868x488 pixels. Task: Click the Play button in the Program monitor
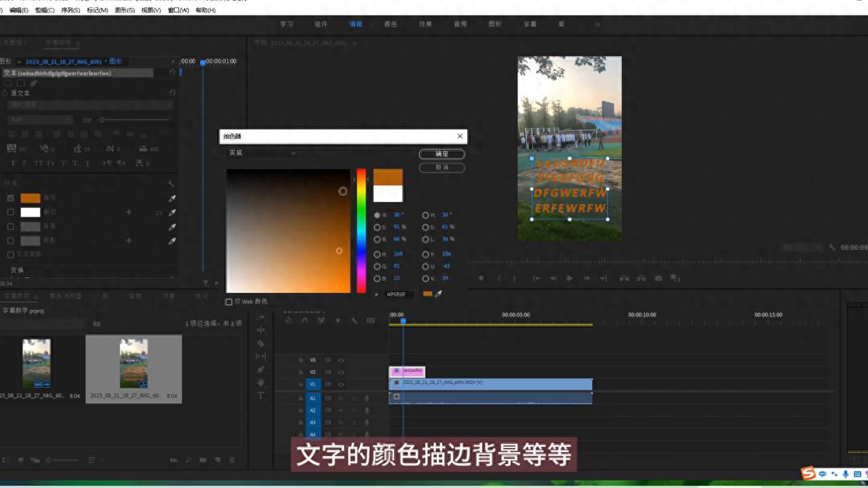[x=570, y=278]
